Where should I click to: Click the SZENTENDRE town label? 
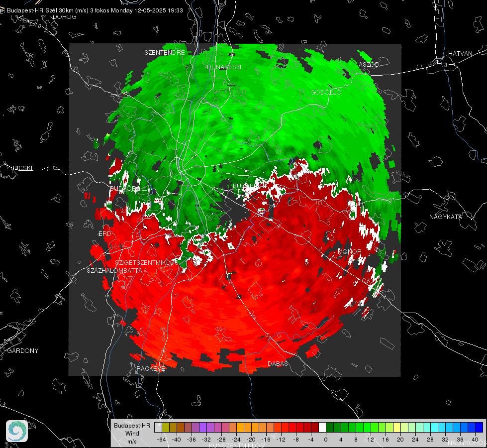pos(165,53)
